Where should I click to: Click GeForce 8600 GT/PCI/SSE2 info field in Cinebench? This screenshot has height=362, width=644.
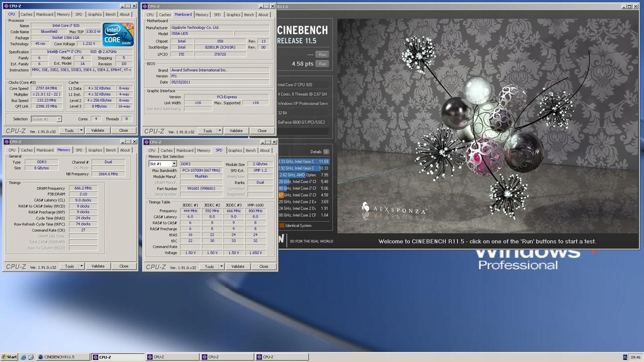(x=303, y=123)
